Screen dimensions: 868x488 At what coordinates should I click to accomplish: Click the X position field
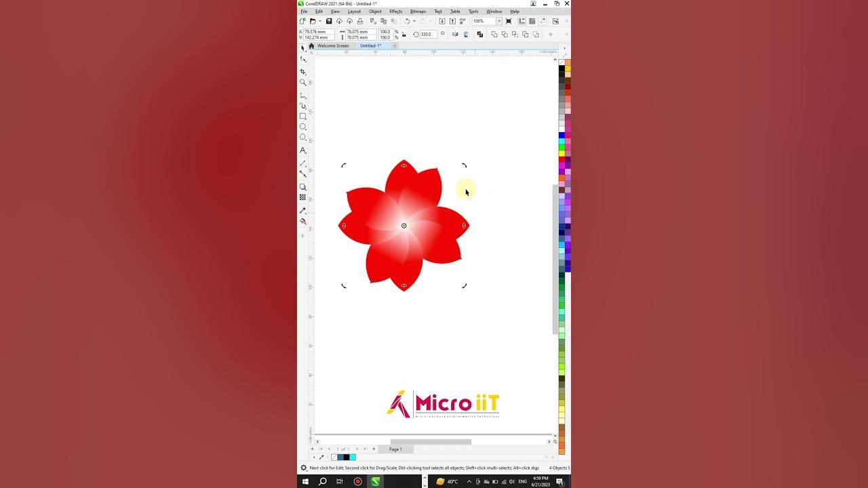click(319, 32)
